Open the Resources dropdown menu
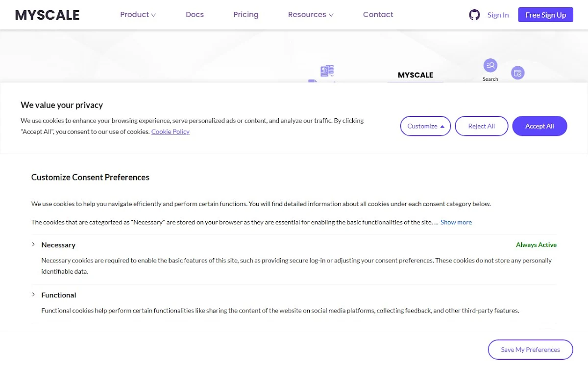Image resolution: width=588 pixels, height=368 pixels. coord(311,15)
